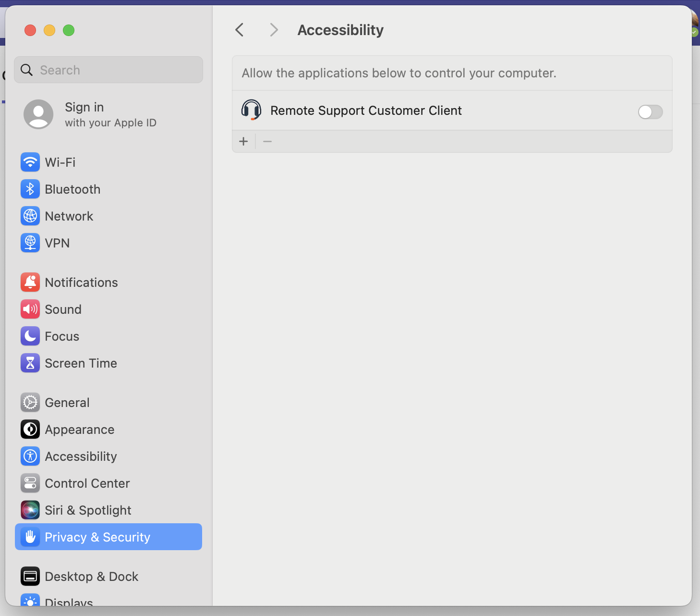Open Focus moon icon

tap(30, 336)
